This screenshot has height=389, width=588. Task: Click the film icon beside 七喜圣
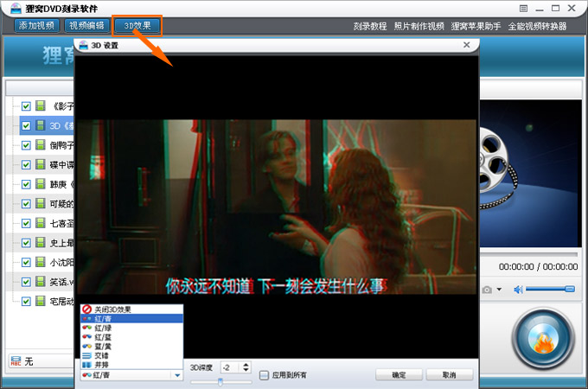[x=41, y=223]
